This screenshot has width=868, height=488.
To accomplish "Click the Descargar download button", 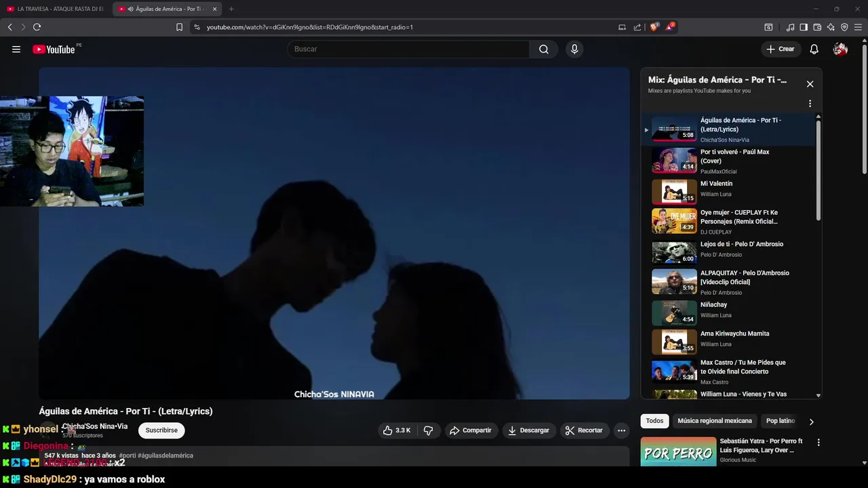I will point(529,430).
